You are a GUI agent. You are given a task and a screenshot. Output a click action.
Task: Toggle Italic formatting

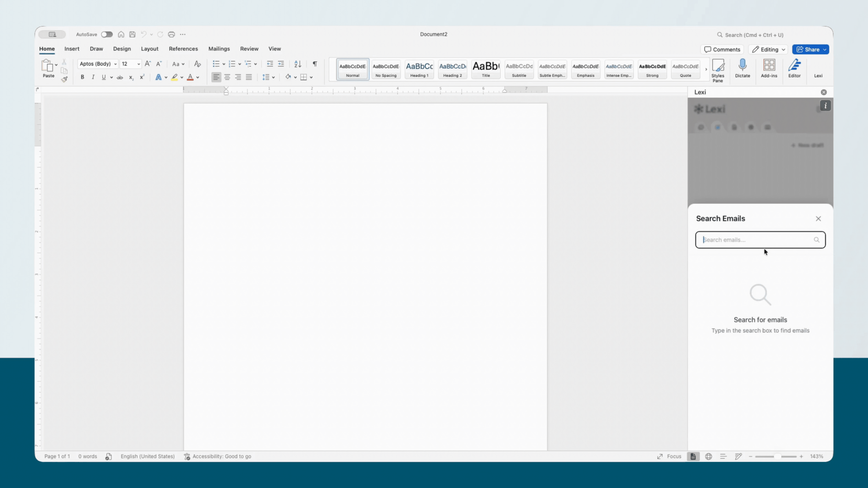pos(93,77)
